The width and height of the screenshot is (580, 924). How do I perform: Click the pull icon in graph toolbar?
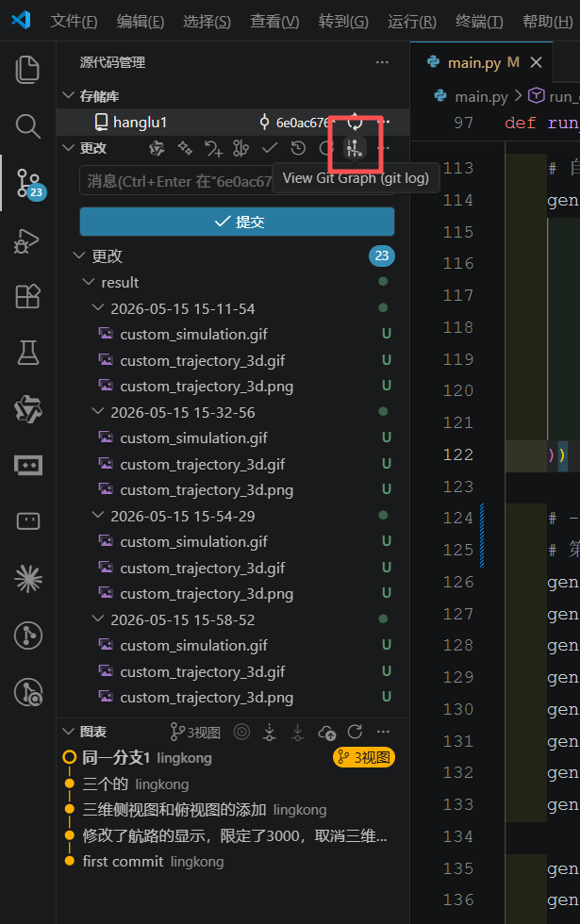(x=298, y=732)
